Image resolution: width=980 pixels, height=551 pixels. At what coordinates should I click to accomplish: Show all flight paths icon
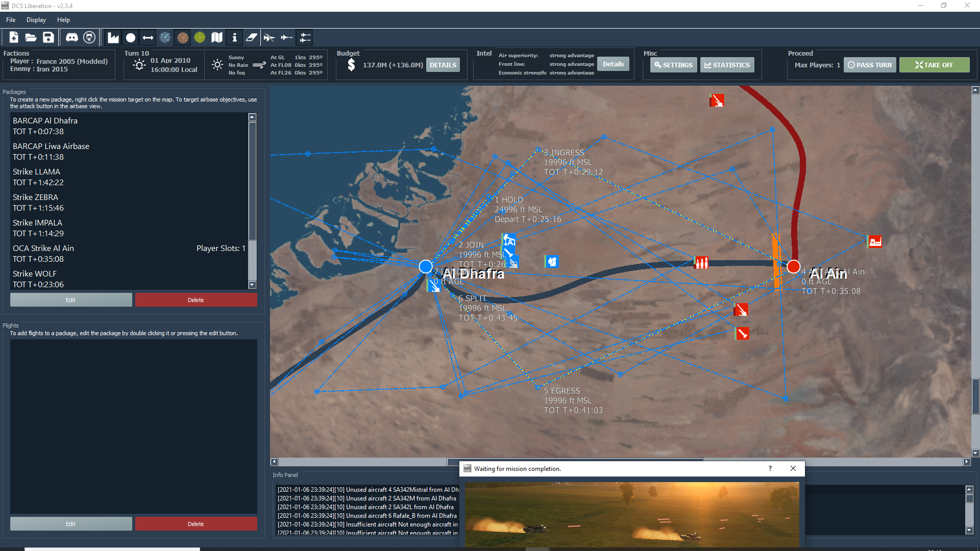(x=305, y=37)
